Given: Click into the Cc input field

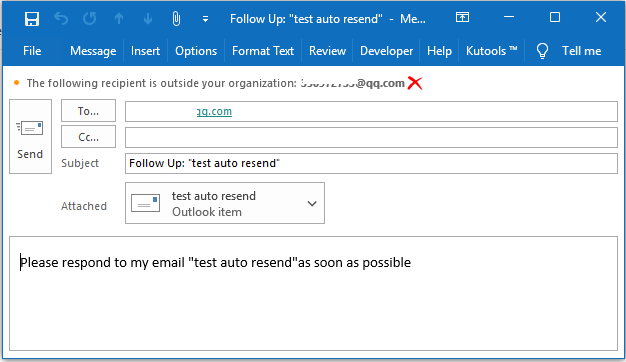Looking at the screenshot, I should 371,137.
